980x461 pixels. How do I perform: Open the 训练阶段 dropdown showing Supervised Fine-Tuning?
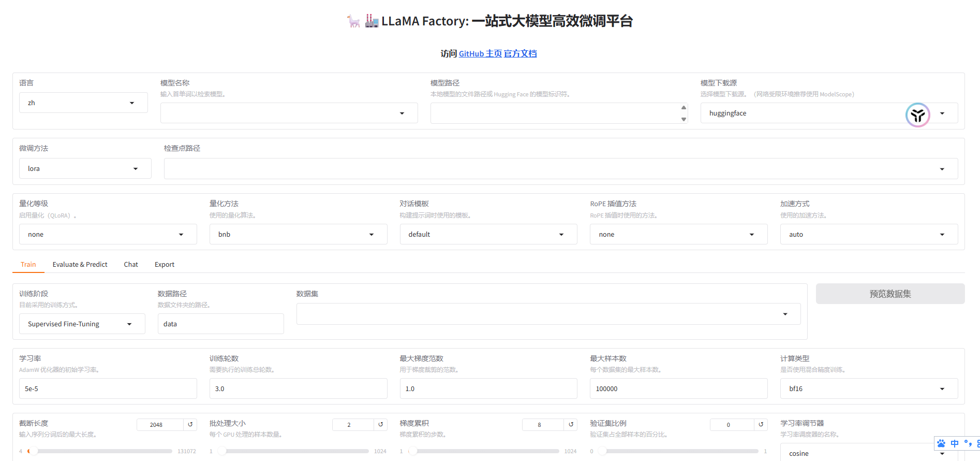tap(82, 324)
